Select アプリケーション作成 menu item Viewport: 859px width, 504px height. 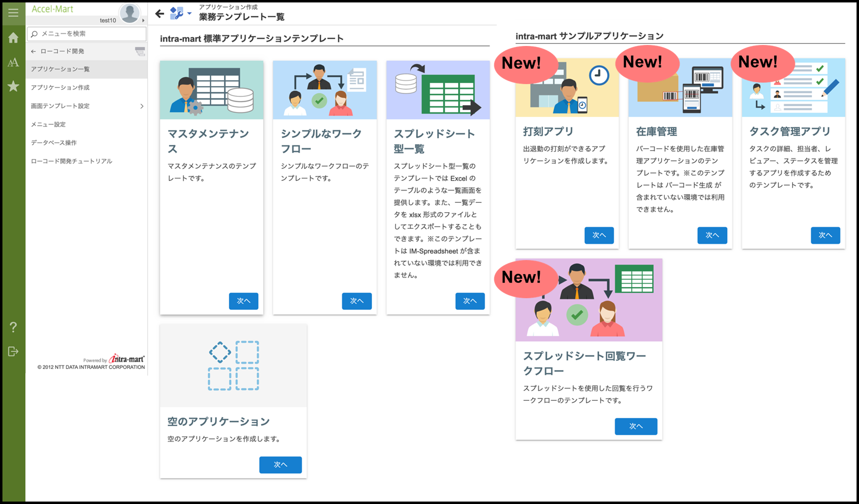pyautogui.click(x=87, y=88)
